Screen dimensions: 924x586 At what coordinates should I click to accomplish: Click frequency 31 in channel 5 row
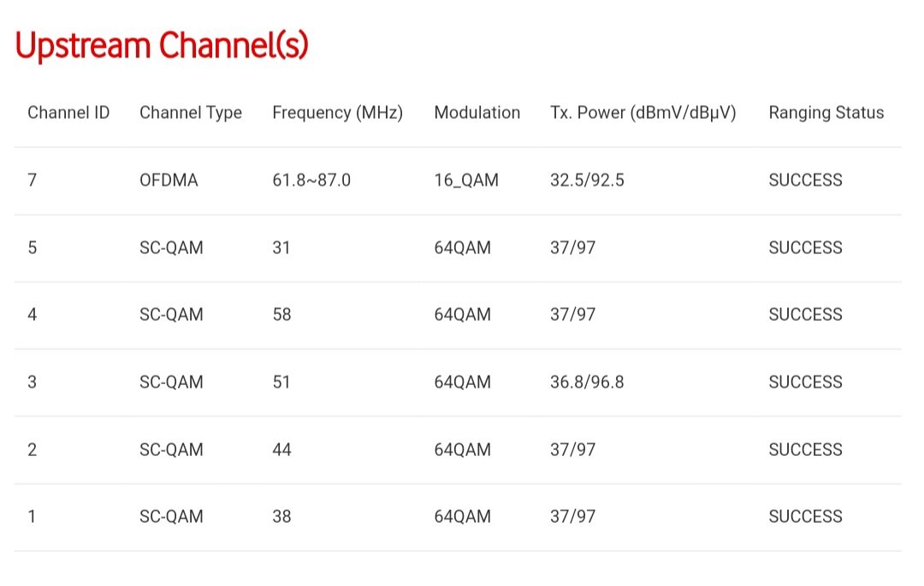[281, 248]
